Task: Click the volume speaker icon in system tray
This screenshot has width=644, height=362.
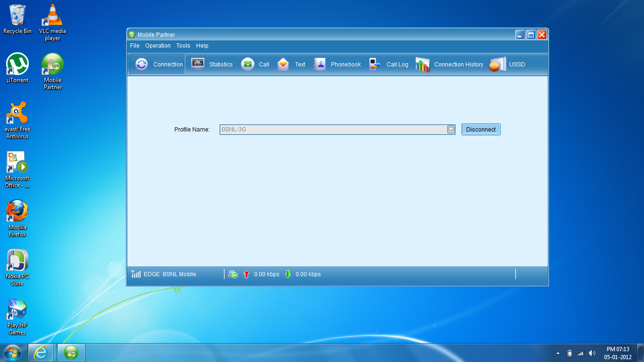Action: pyautogui.click(x=592, y=353)
